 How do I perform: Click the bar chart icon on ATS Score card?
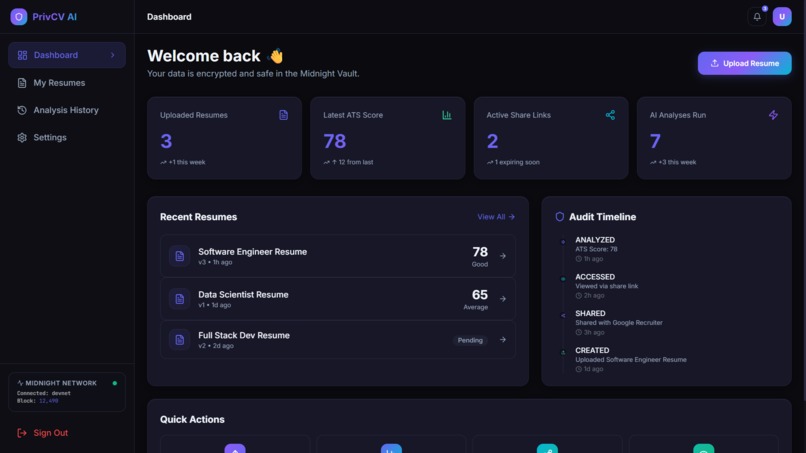tap(447, 115)
